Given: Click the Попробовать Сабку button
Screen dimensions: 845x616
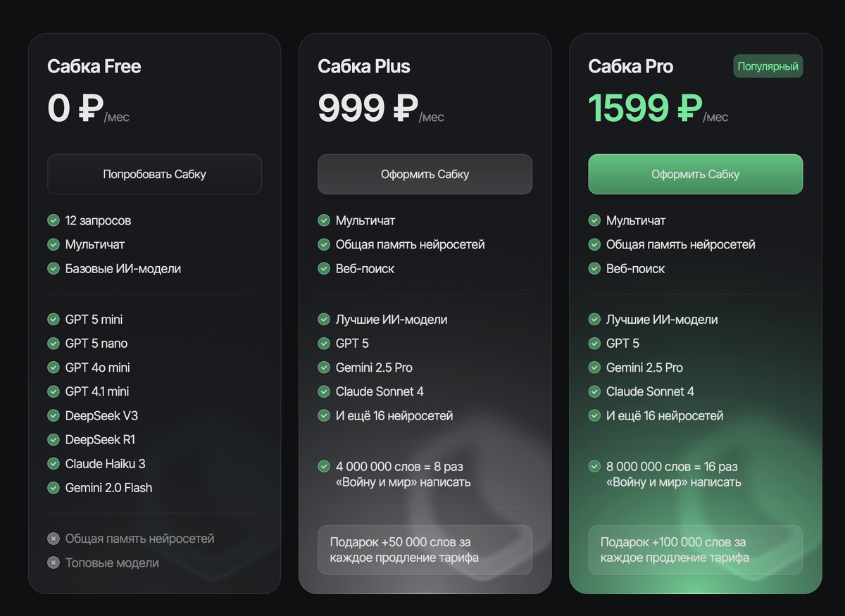Looking at the screenshot, I should click(154, 174).
